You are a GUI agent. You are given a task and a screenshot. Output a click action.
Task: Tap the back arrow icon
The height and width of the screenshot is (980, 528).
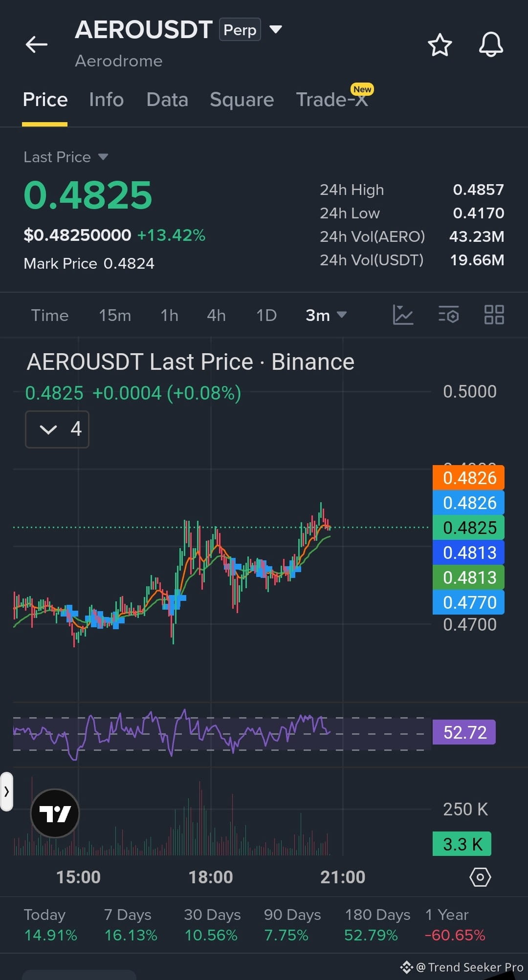pyautogui.click(x=37, y=44)
